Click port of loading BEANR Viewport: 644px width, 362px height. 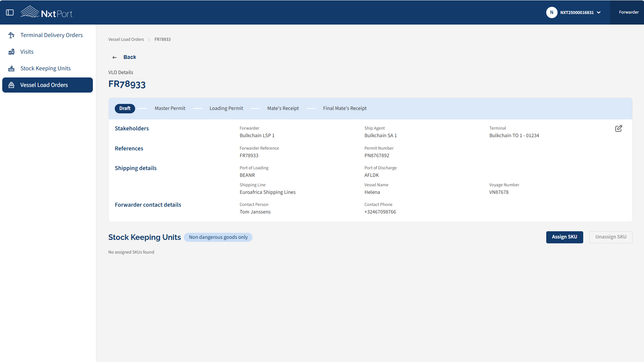(247, 175)
